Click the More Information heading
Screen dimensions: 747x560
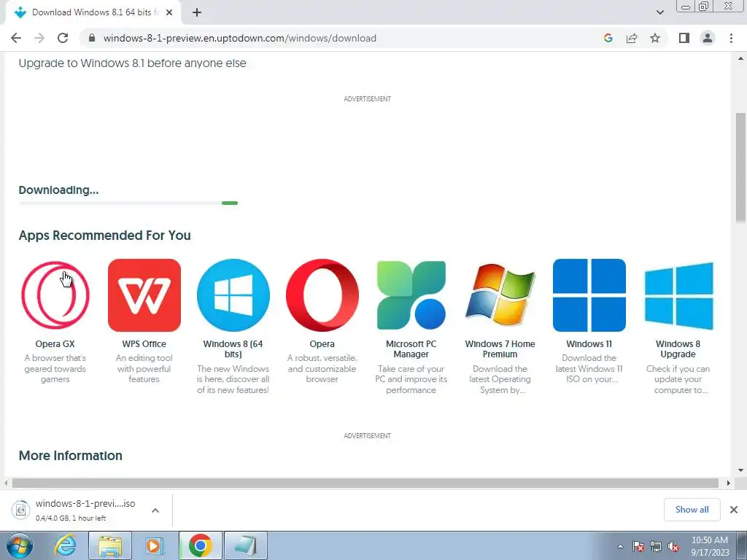(x=71, y=456)
